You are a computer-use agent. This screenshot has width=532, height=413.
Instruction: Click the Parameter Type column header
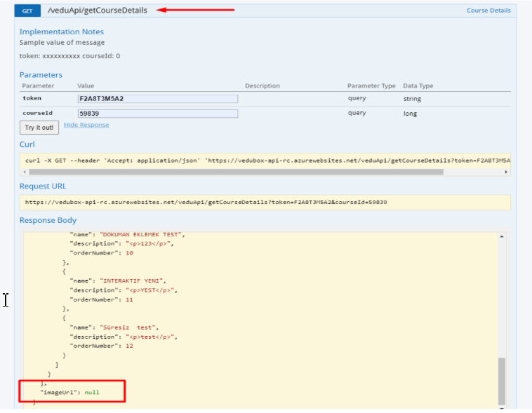[371, 86]
